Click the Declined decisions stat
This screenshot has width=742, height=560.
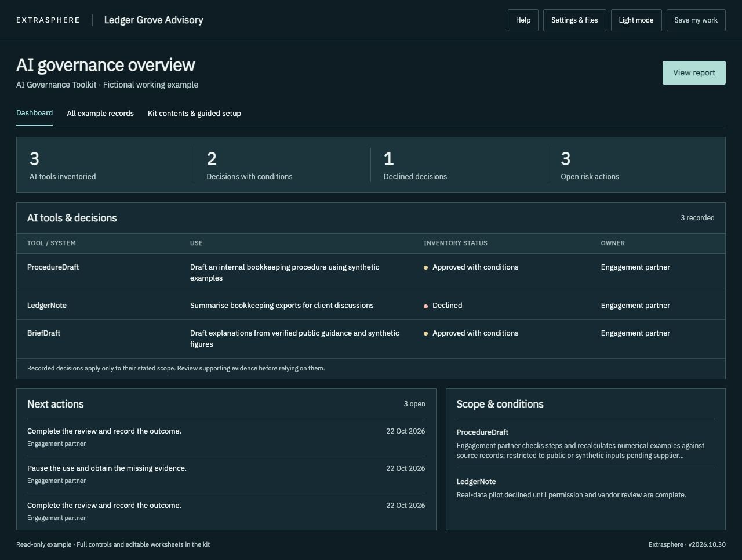point(459,165)
